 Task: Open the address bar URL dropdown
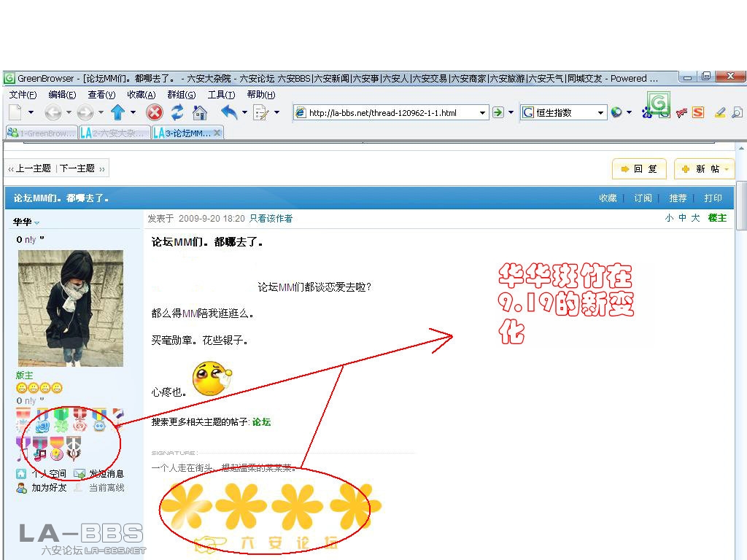point(482,113)
